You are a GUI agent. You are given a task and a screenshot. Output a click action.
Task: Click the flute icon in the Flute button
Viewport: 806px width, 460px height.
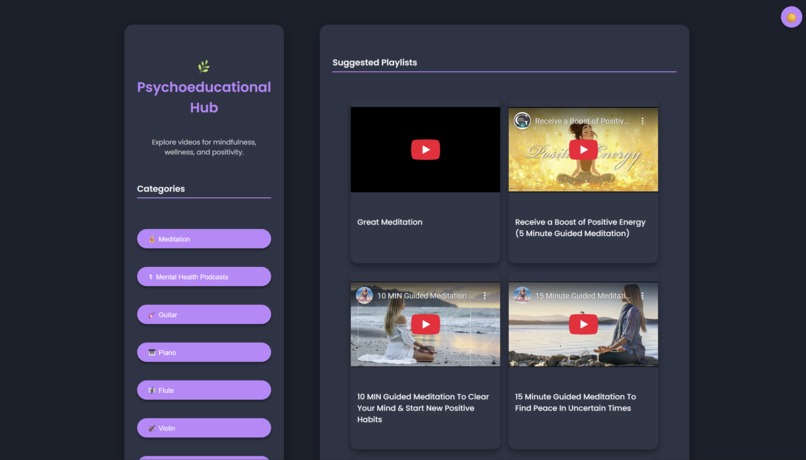[152, 390]
